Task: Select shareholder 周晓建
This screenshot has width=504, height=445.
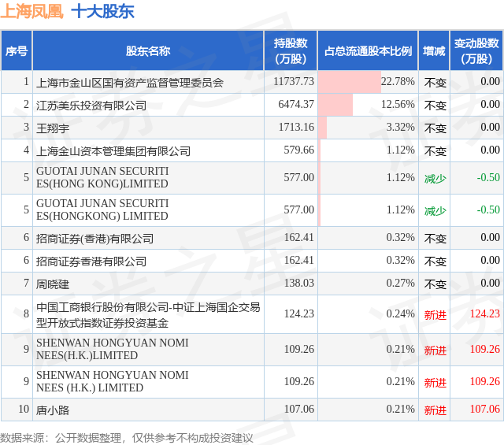Action: (53, 284)
